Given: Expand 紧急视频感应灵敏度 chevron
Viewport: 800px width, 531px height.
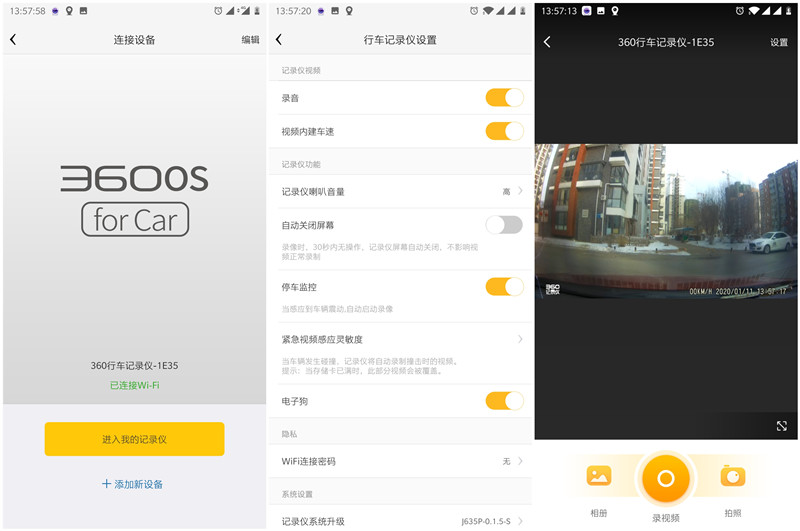Looking at the screenshot, I should tap(520, 339).
